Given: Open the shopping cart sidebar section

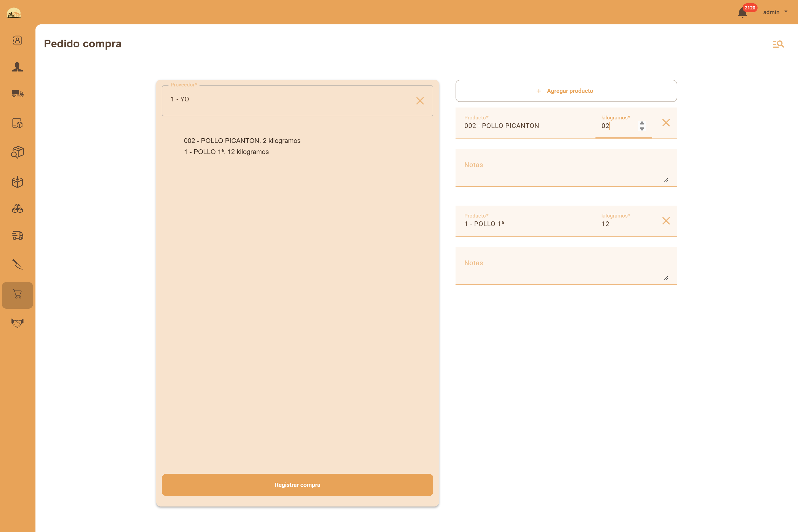Looking at the screenshot, I should [17, 295].
